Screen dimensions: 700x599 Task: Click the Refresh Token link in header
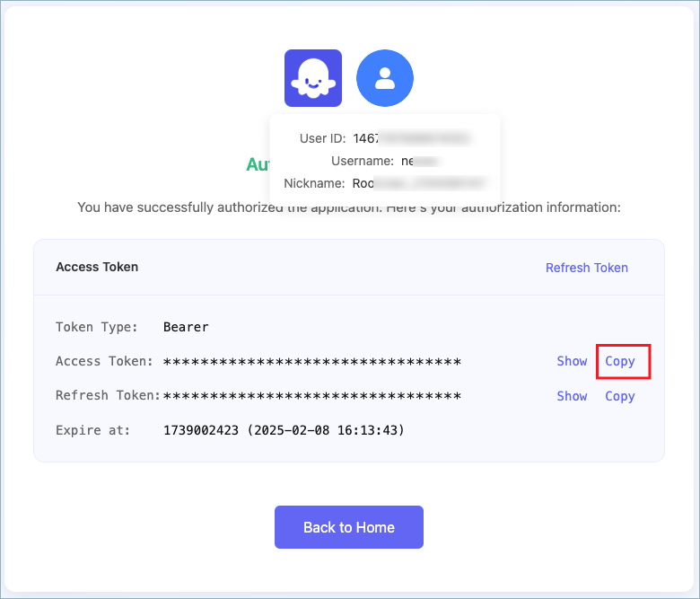[x=587, y=268]
